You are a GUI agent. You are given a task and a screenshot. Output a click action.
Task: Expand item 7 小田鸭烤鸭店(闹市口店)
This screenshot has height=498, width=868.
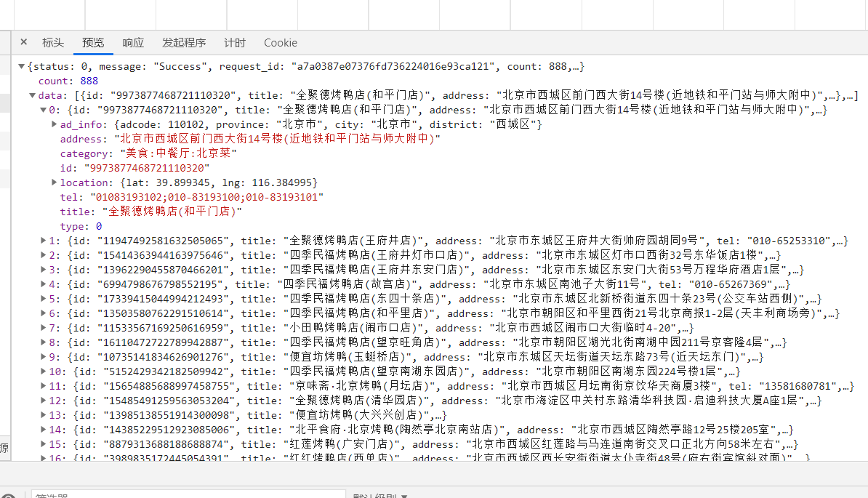tap(43, 328)
